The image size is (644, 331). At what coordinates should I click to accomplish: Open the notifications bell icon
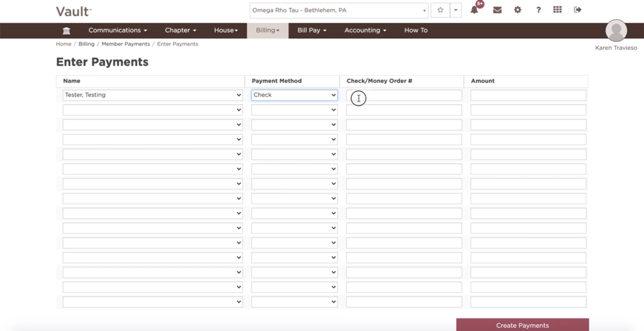click(474, 10)
